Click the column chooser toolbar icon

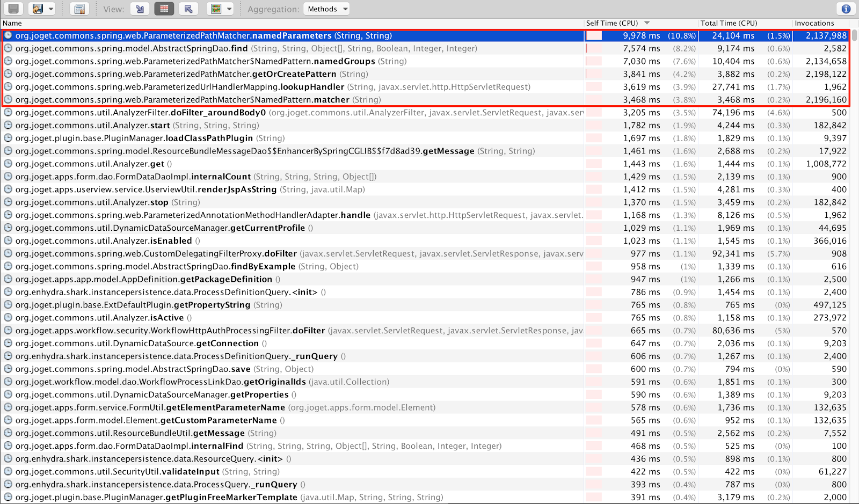216,9
